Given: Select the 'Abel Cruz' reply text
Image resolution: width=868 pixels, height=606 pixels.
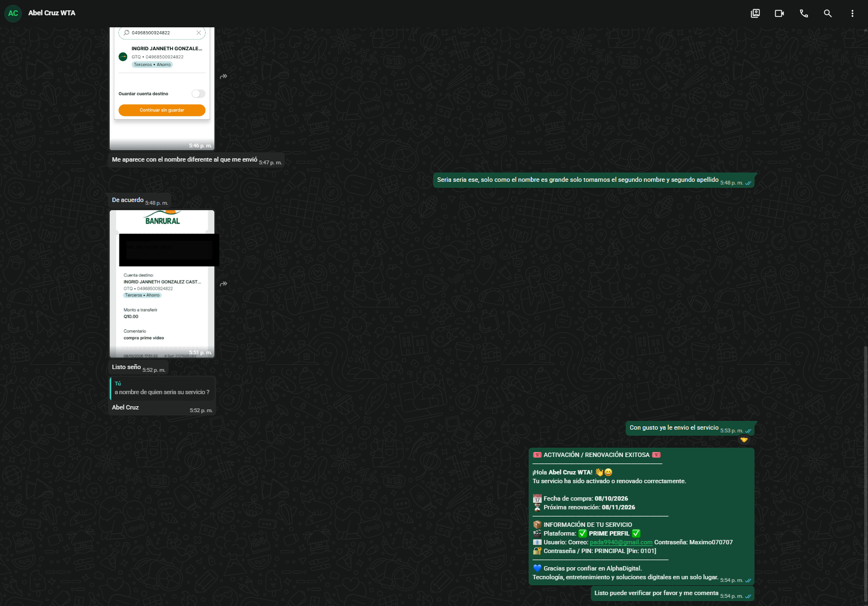Looking at the screenshot, I should 125,407.
